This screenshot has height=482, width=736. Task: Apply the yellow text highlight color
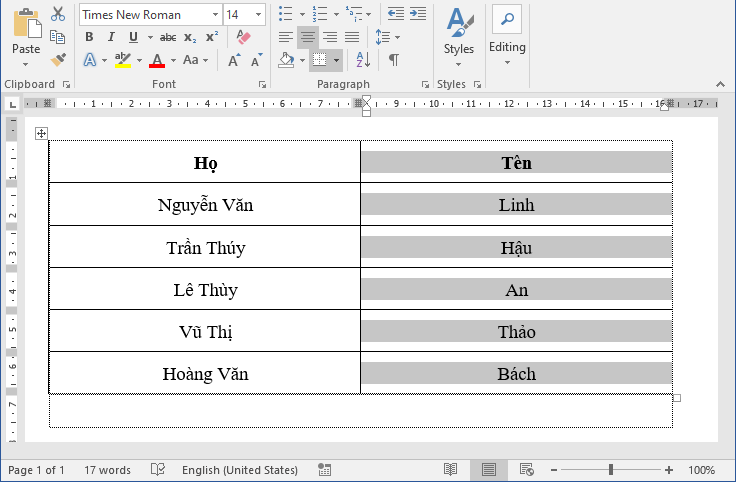(x=123, y=60)
